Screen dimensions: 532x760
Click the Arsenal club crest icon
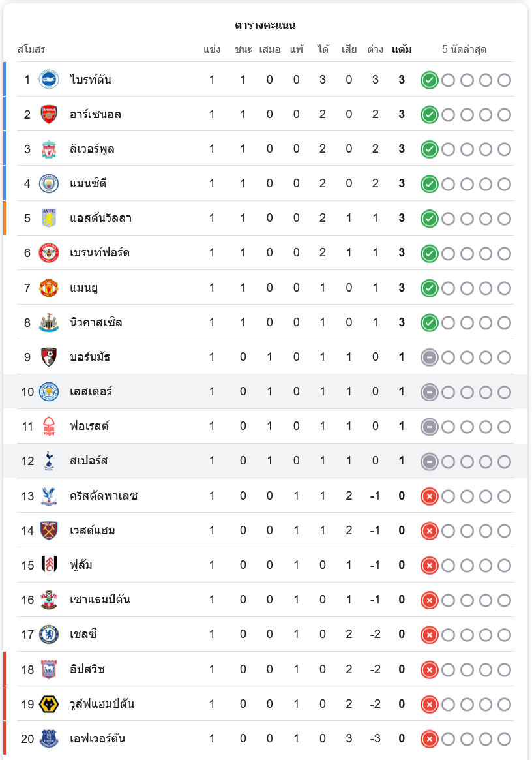click(x=49, y=114)
